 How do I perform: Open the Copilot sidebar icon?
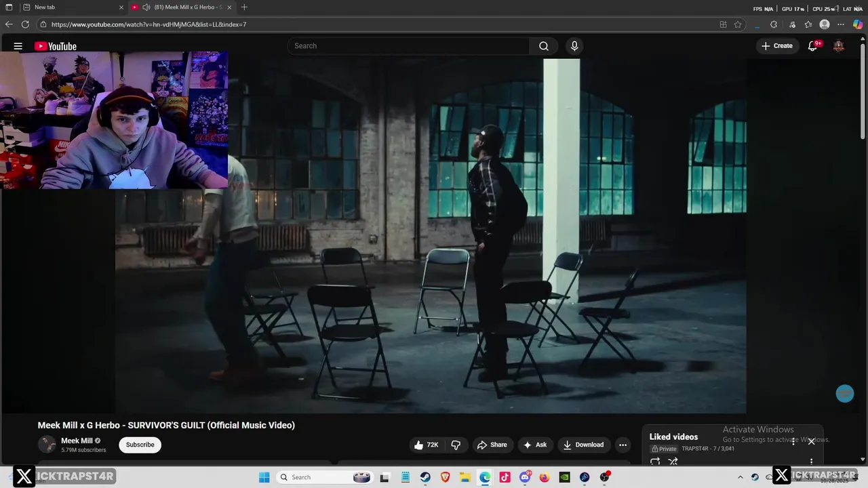(858, 24)
